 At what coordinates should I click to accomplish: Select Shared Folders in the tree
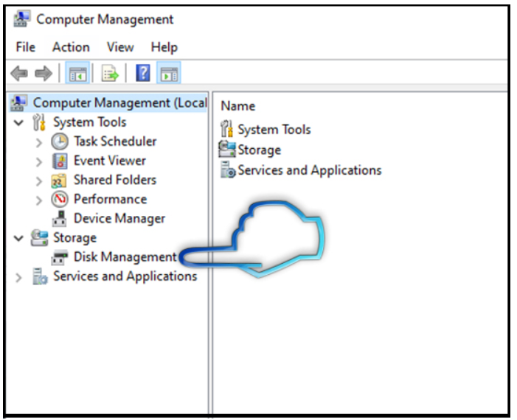[115, 180]
